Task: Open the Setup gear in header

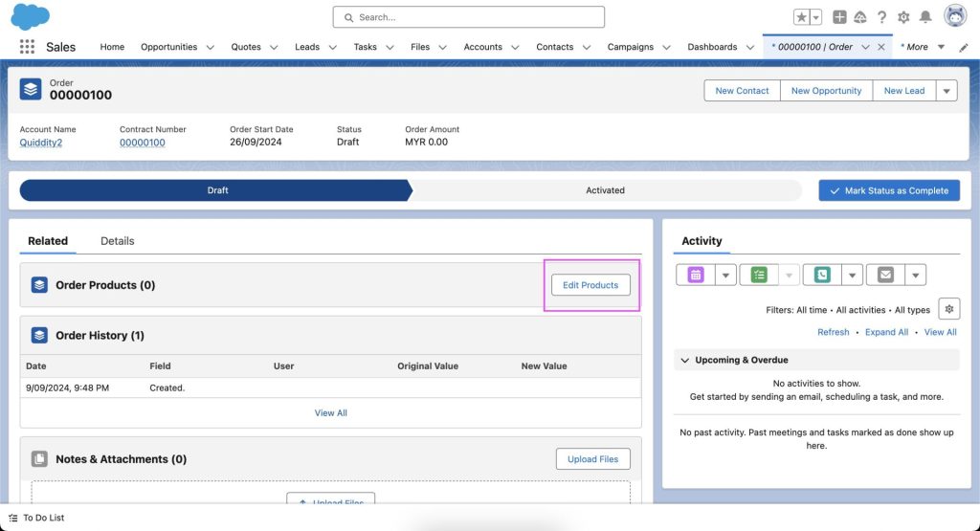Action: click(x=903, y=17)
